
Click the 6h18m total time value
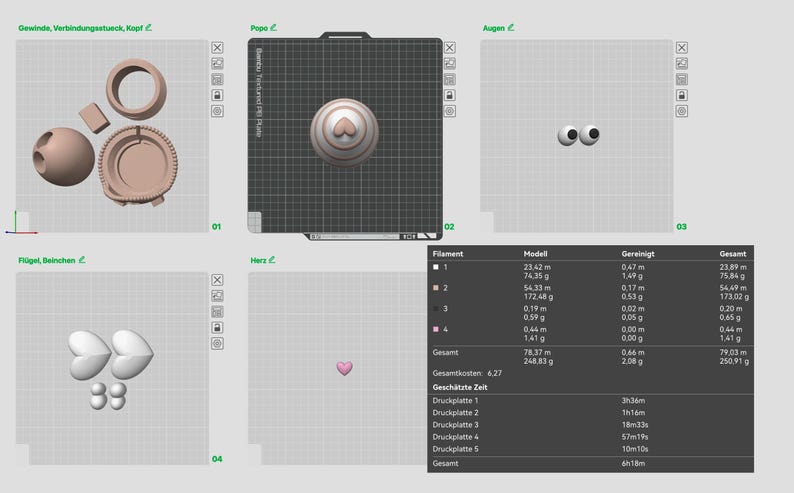(x=633, y=463)
